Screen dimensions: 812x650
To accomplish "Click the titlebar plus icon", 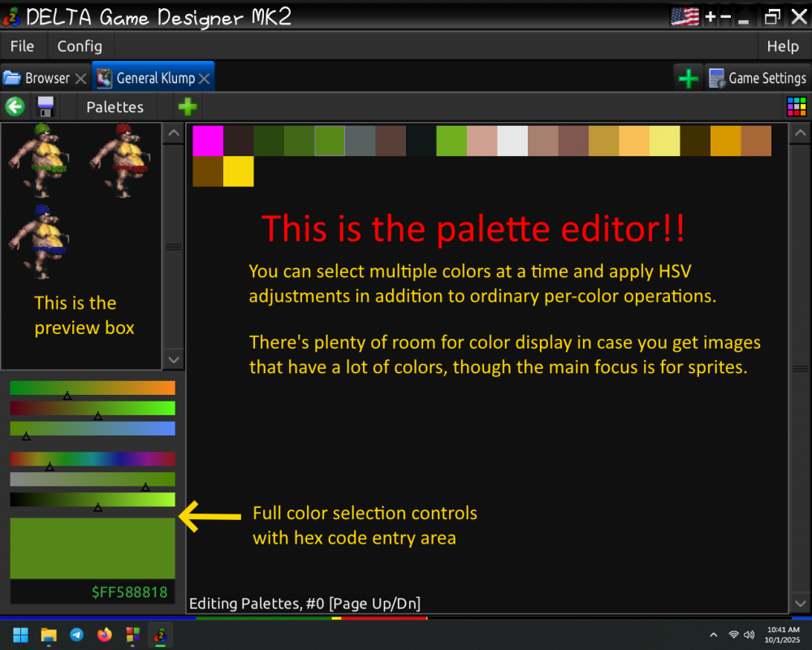I will pyautogui.click(x=710, y=15).
